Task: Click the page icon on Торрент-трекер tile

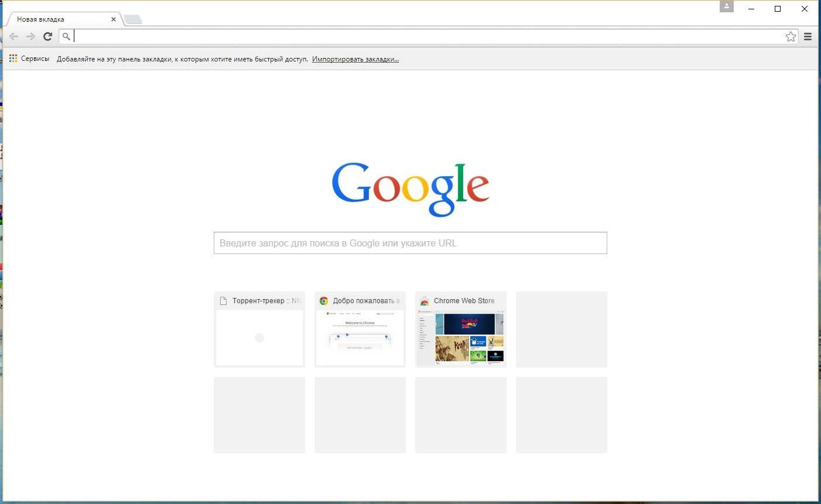Action: (223, 301)
